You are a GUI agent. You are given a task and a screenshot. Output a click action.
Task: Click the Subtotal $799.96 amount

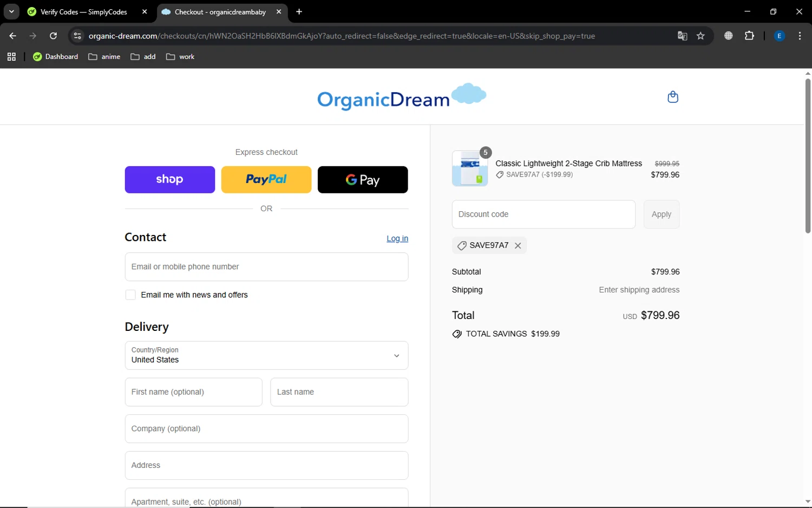coord(665,272)
